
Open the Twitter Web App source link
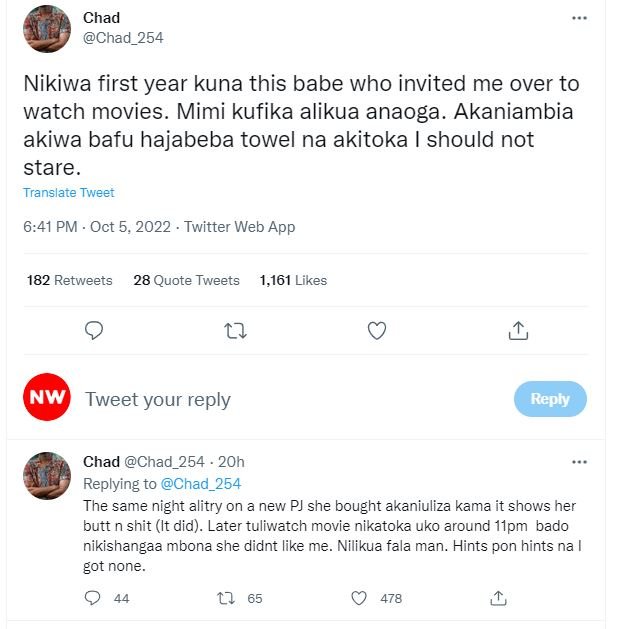pyautogui.click(x=240, y=227)
